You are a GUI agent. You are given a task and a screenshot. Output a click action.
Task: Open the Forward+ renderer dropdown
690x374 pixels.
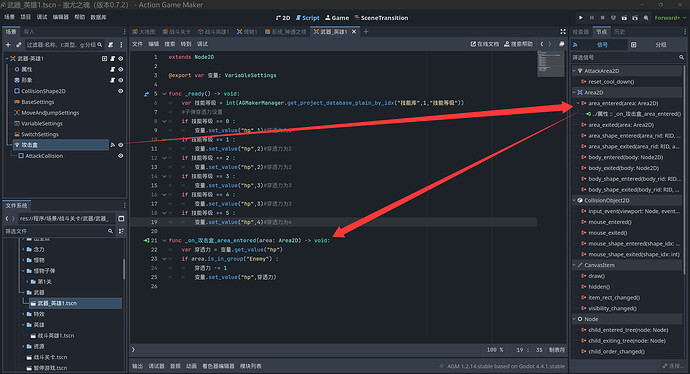670,18
